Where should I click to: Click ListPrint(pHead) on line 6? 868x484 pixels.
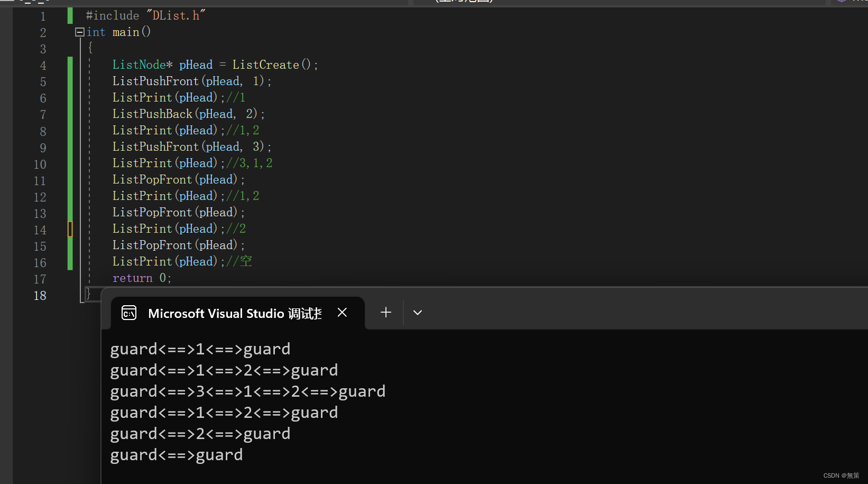(168, 98)
